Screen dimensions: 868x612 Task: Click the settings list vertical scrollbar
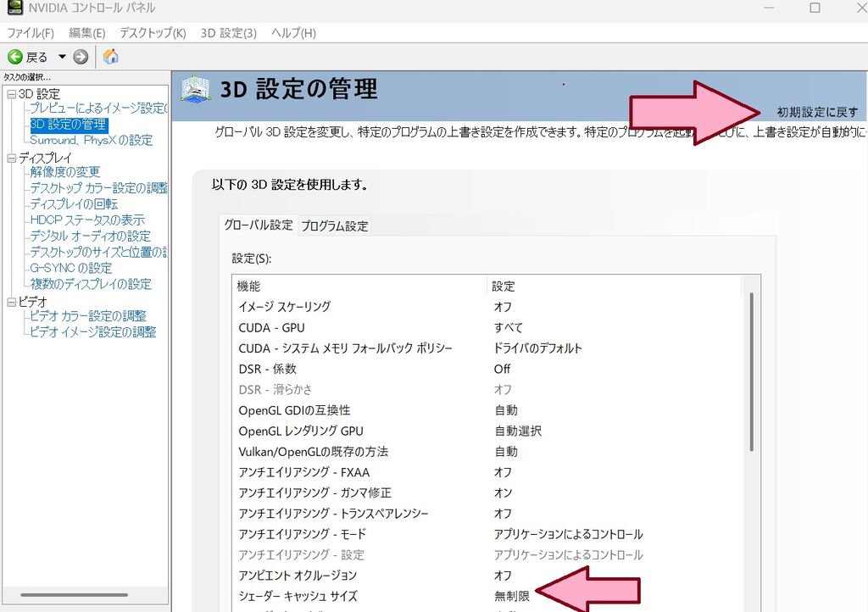[751, 371]
